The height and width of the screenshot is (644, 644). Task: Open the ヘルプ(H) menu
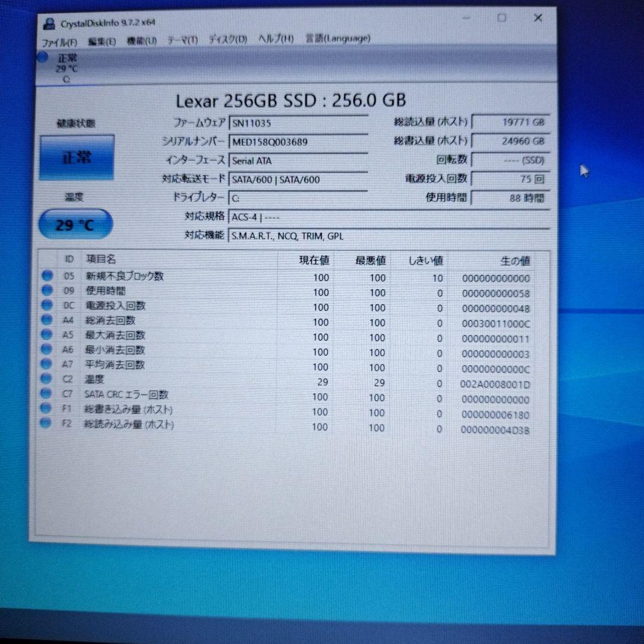(274, 39)
